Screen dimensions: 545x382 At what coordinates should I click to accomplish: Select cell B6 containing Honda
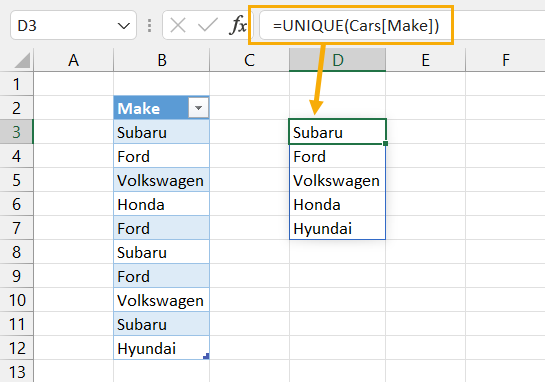tap(162, 204)
